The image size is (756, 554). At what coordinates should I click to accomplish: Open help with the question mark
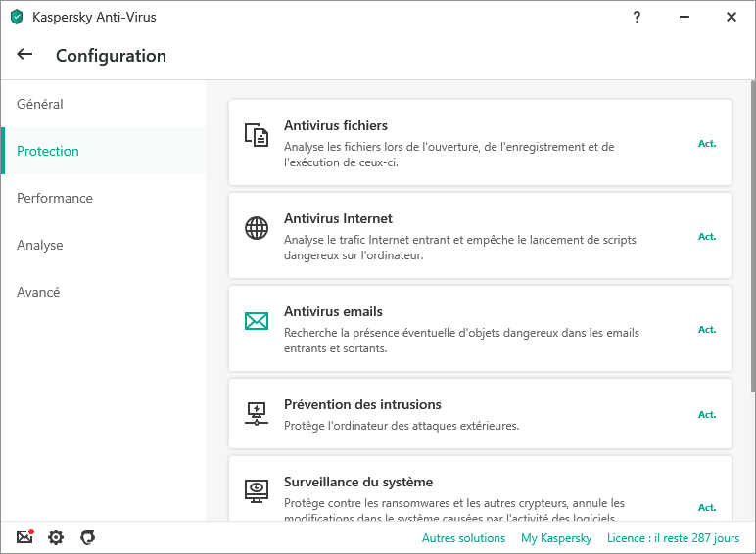tap(637, 17)
